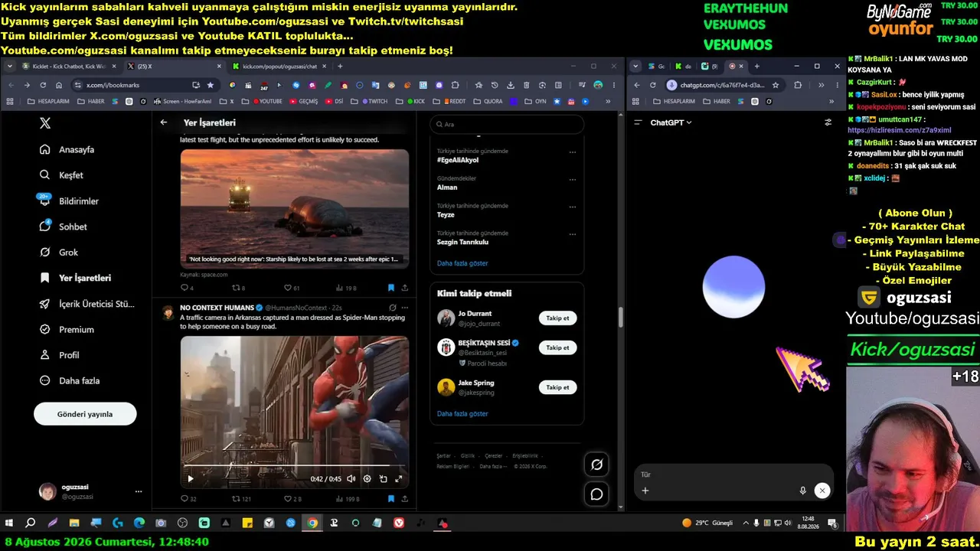Reload the X bookmarks page
The image size is (980, 551).
(43, 85)
